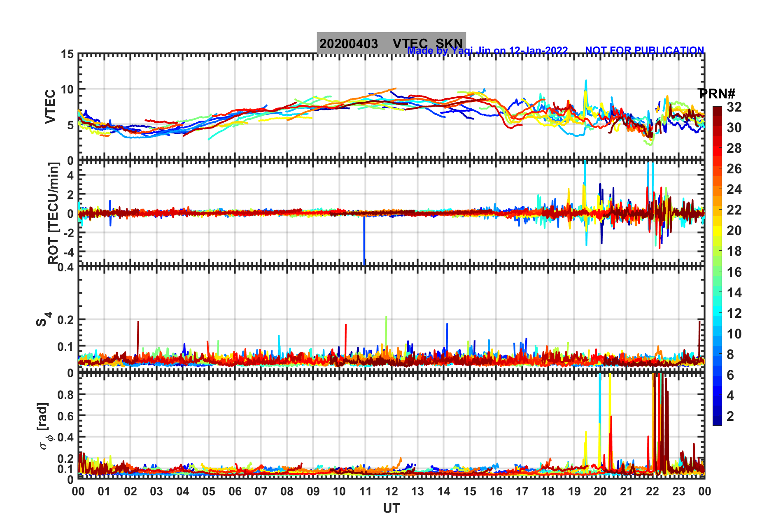
Task: Click the σφ [rad] y-axis label
Action: click(x=44, y=426)
